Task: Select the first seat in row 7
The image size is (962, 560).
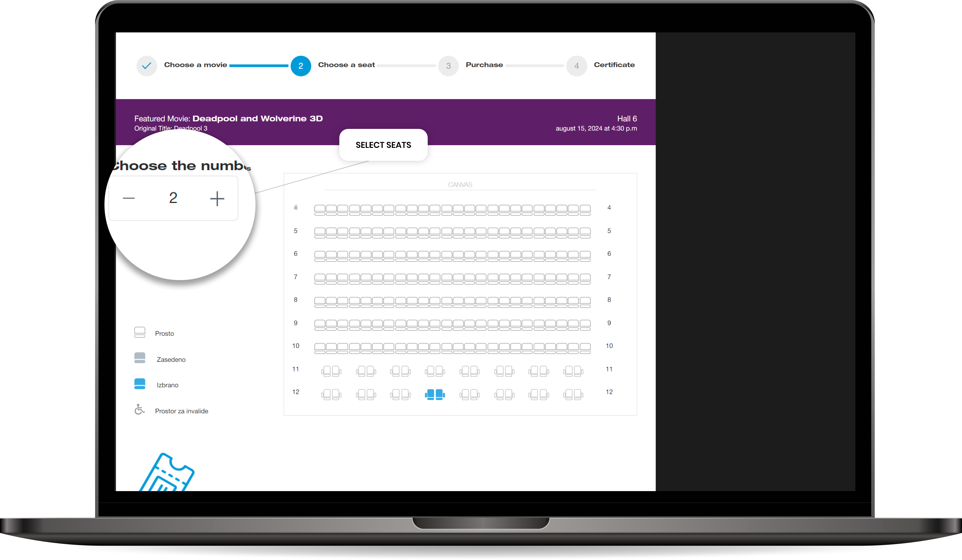Action: click(320, 279)
